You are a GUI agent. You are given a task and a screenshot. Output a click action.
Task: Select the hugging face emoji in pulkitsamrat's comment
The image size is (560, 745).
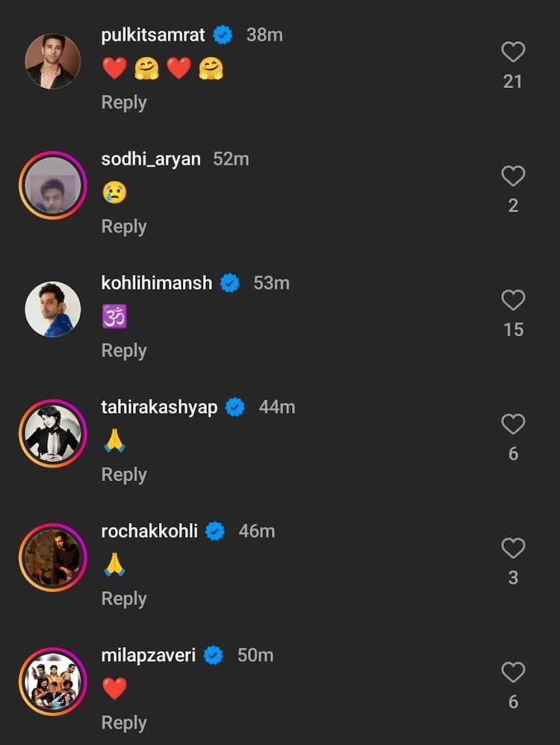click(147, 67)
